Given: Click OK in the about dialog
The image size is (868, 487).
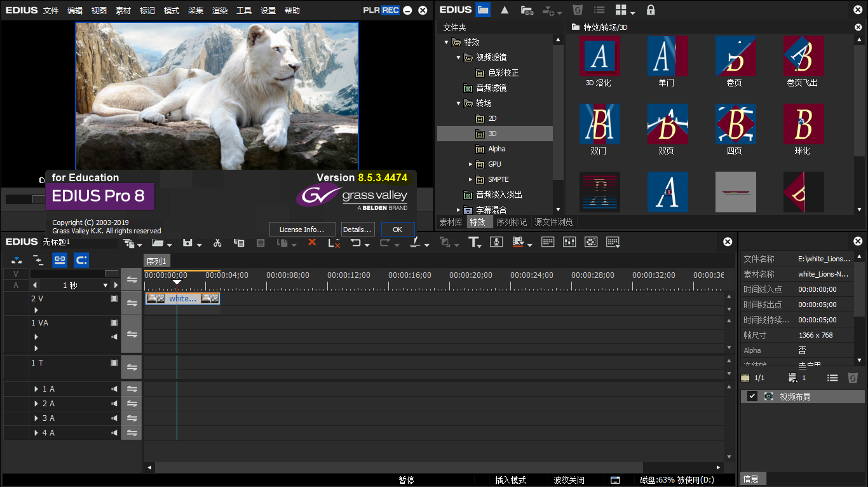Looking at the screenshot, I should point(397,230).
